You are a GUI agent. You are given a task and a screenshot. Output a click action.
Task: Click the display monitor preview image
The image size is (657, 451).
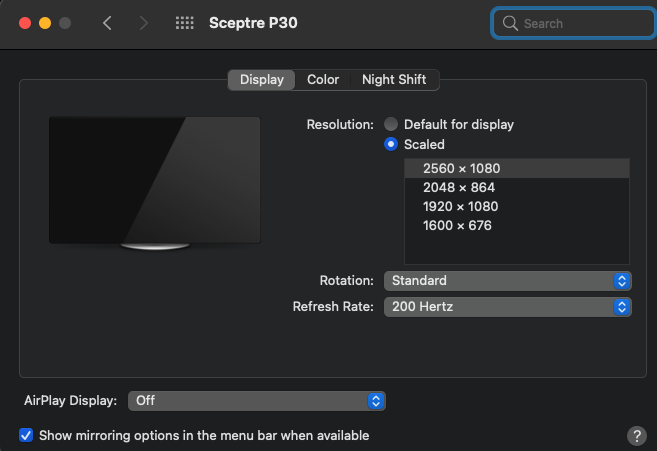click(154, 181)
